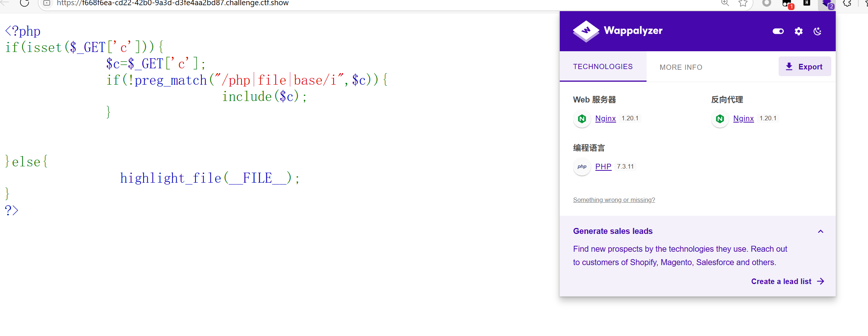Open Wappalyzer settings gear

[x=799, y=31]
